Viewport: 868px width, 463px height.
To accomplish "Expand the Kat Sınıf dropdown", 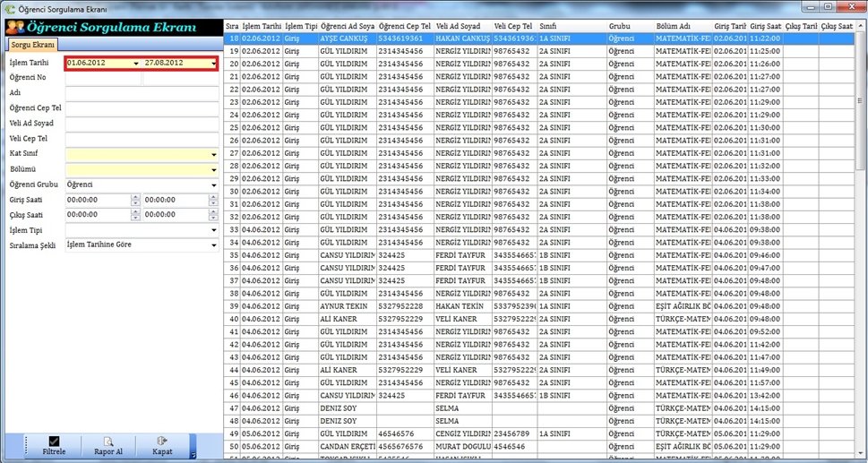I will (x=213, y=155).
